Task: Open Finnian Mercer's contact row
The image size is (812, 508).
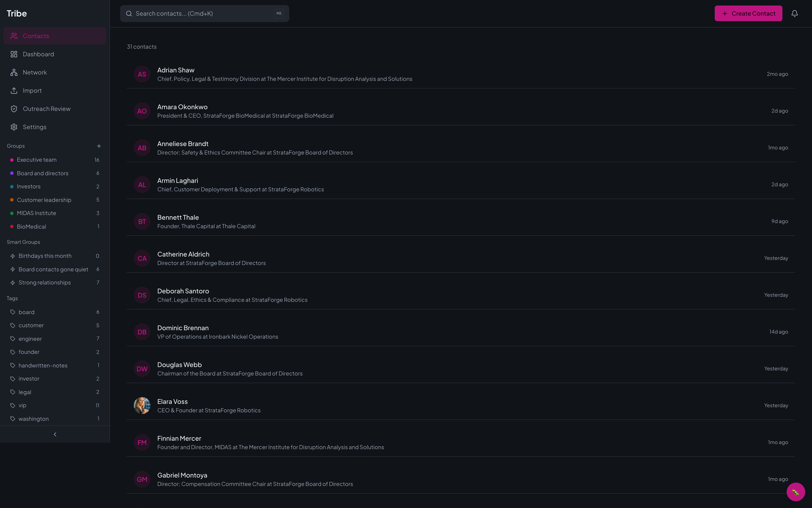Action: point(461,442)
